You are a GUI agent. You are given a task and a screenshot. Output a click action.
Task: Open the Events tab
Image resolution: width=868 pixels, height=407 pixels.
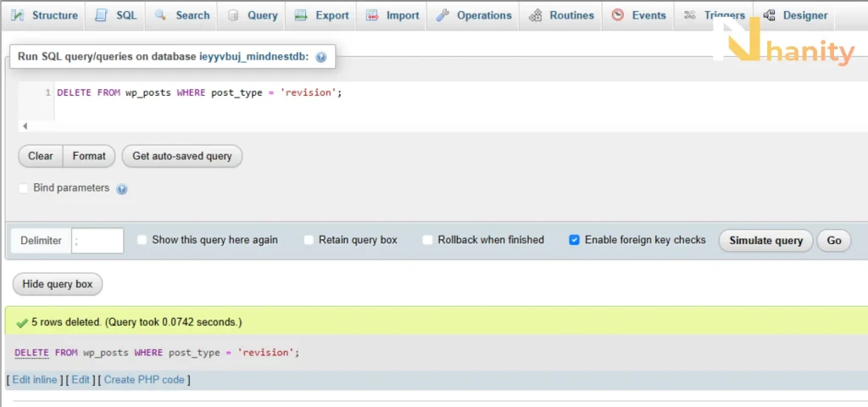pyautogui.click(x=638, y=15)
